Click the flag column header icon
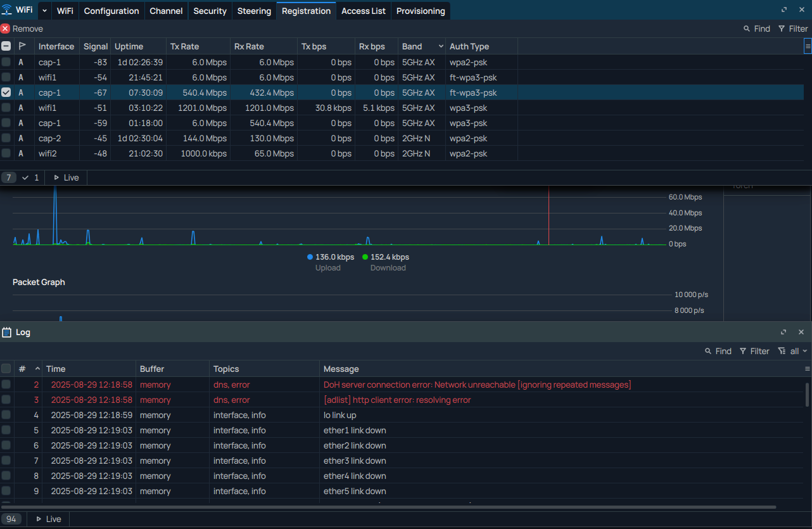This screenshot has height=529, width=812. 23,46
